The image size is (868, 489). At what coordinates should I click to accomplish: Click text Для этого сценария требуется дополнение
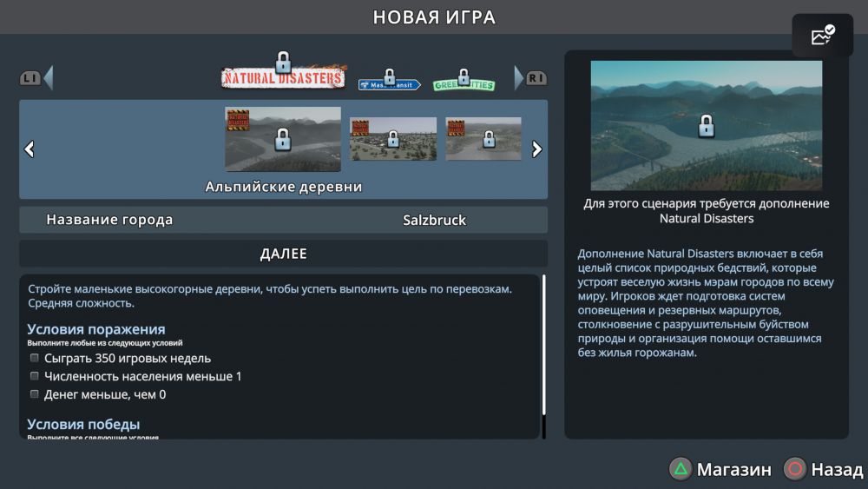point(707,204)
